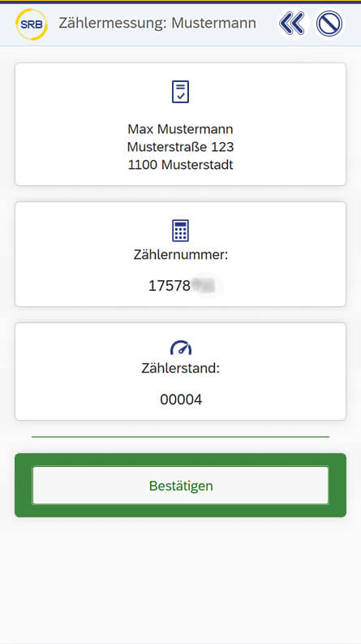Screen dimensions: 361x644
Task: Click the Zählerstand label
Action: pos(180,368)
